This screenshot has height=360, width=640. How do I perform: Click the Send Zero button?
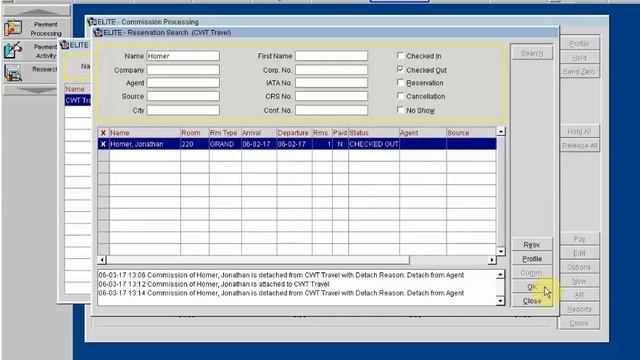coord(579,71)
